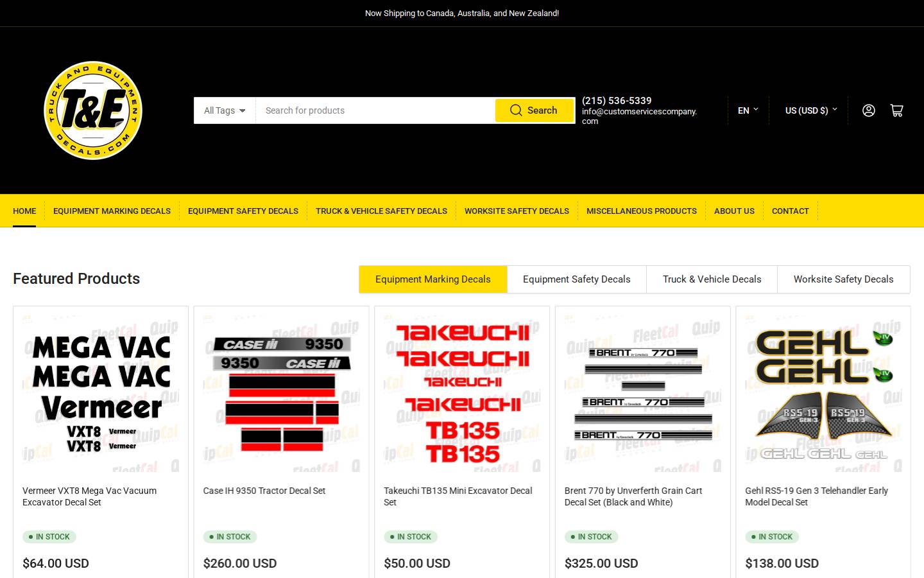
Task: Go to the HOME menu item
Action: 24,211
